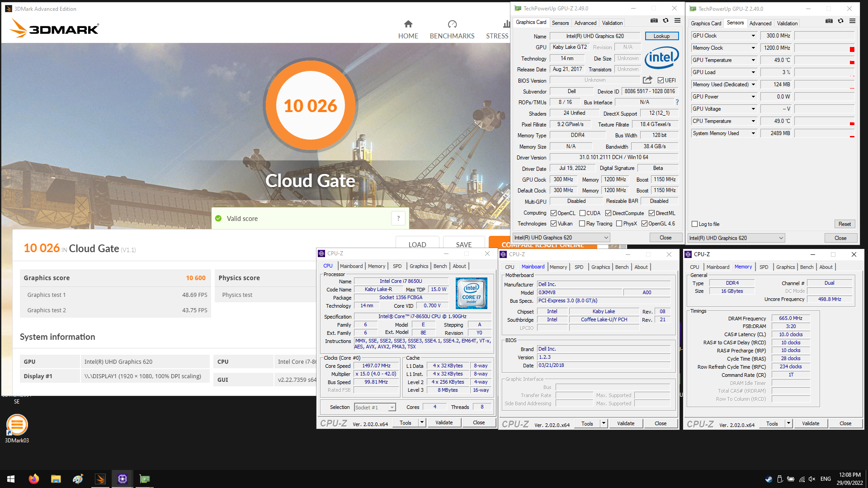Open the BENCHMARKS gauge icon

tap(452, 24)
